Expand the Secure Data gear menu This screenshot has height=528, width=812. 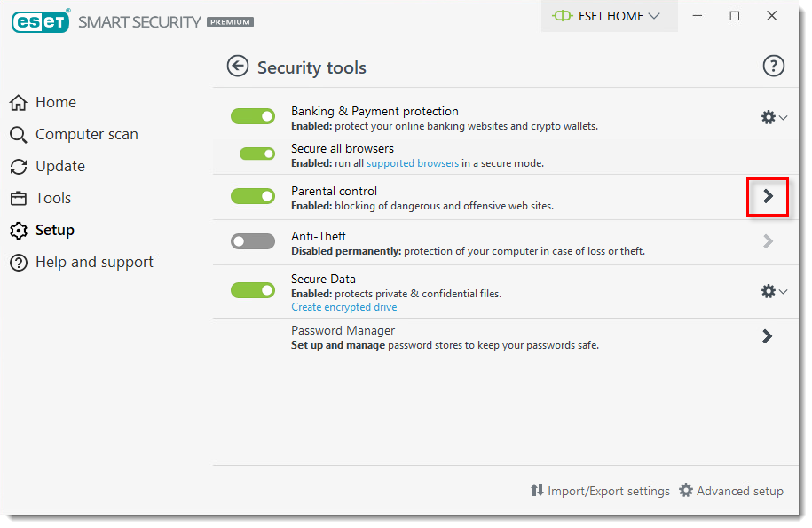[774, 290]
